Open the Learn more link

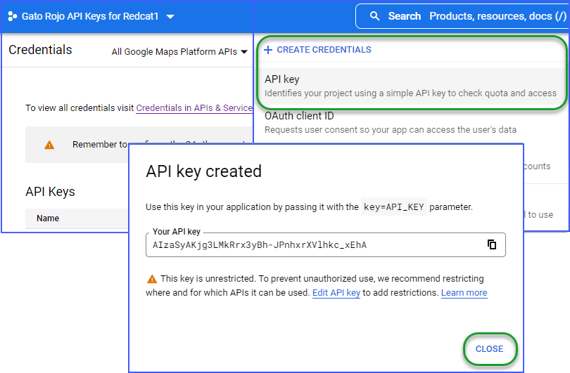(x=464, y=293)
